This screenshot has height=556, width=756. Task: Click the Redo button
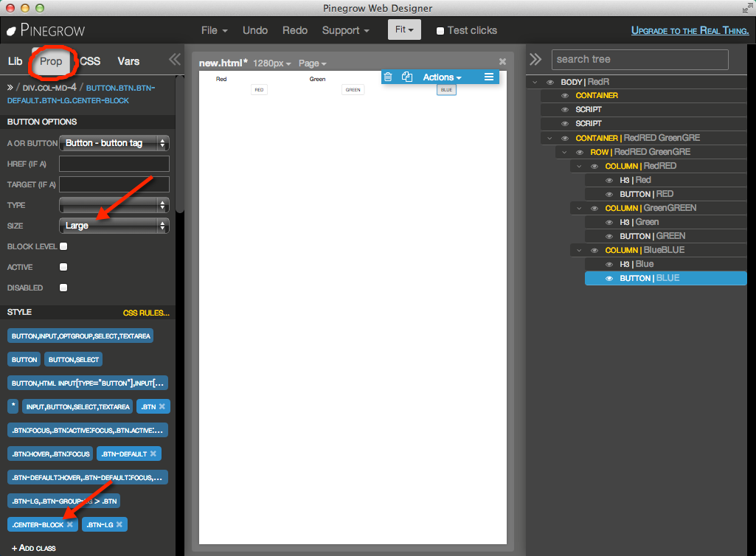point(295,30)
